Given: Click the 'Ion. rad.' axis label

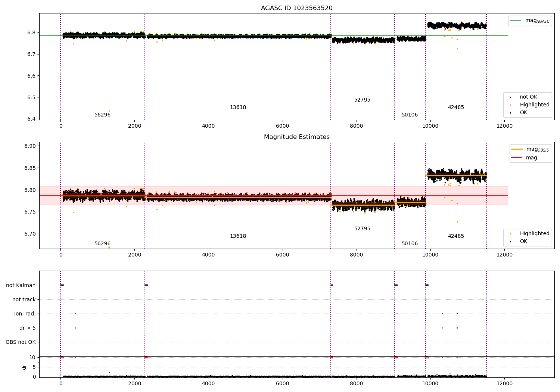Looking at the screenshot, I should tap(25, 314).
